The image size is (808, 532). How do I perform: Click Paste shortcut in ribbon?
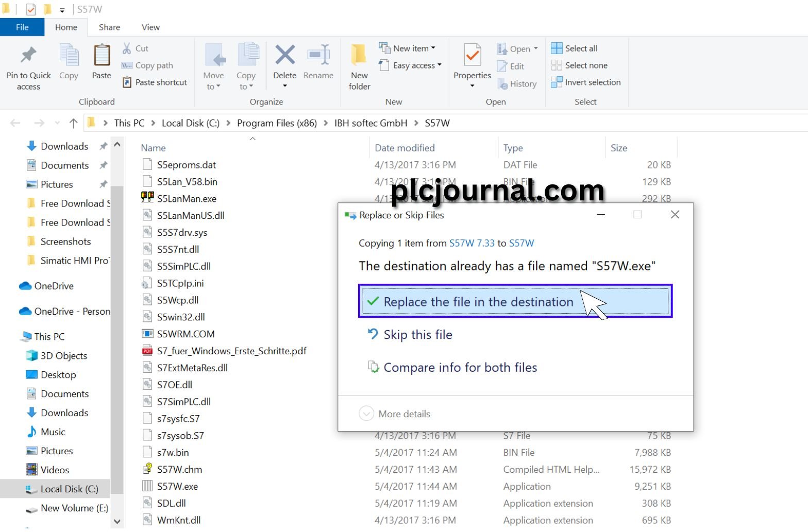pos(155,82)
